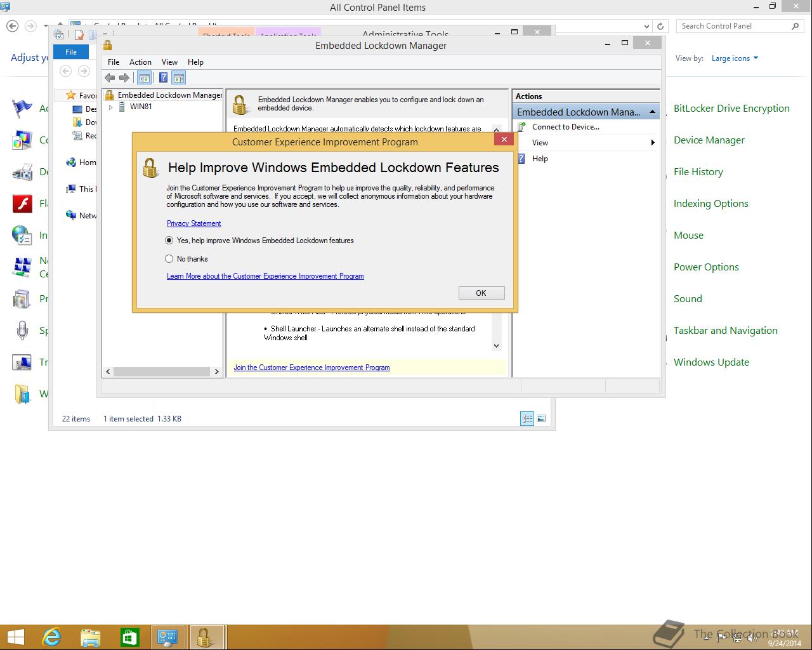Click the Network and Sharing Center icon
Screen dimensions: 812x650
click(22, 267)
